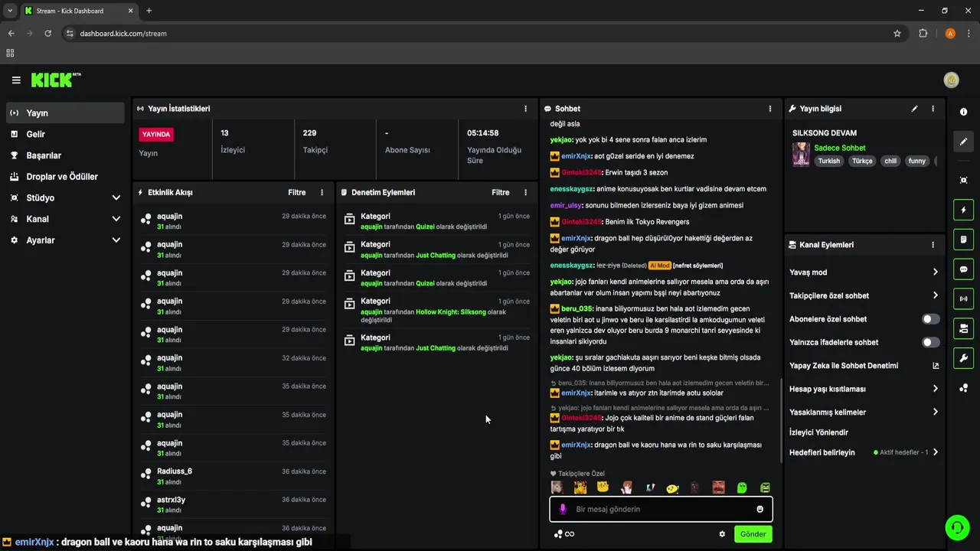Open the Filtre in the Denetim Eylemleri panel
980x551 pixels.
pos(500,193)
